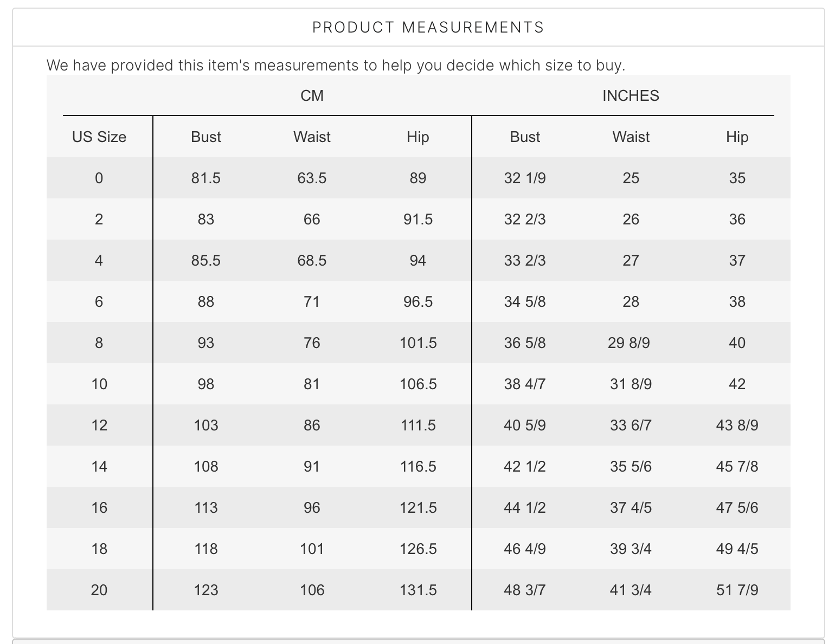Click the 39 3/4 waist inches cell
This screenshot has width=835, height=644.
631,549
